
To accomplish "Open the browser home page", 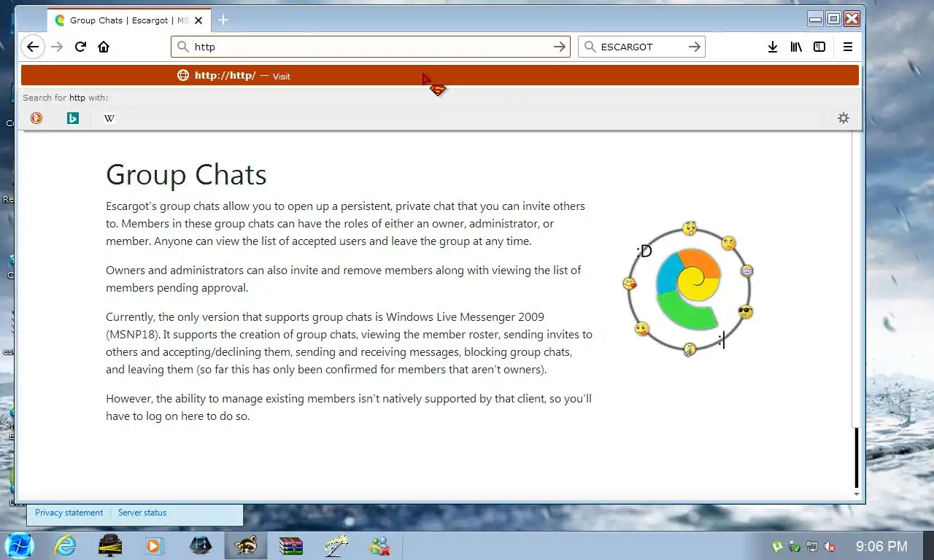I will [x=104, y=47].
